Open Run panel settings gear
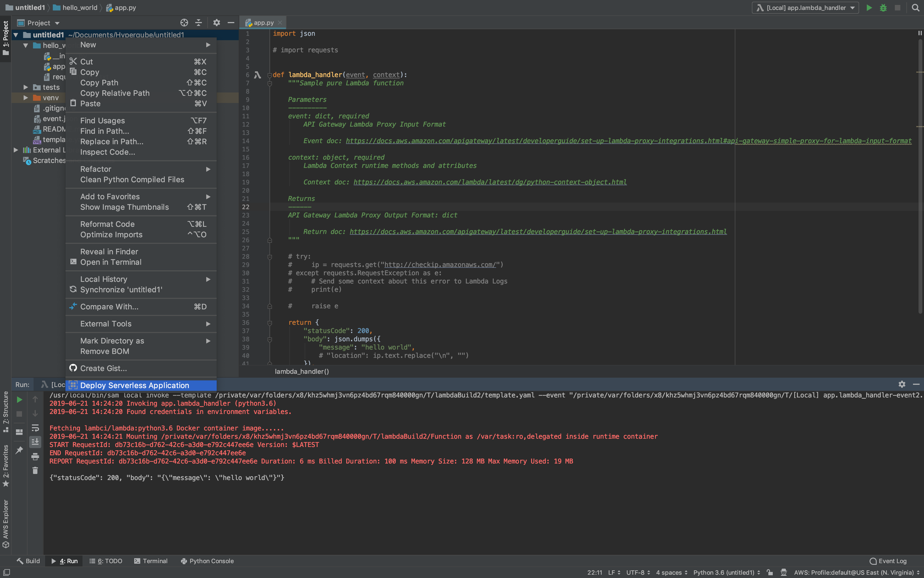924x578 pixels. click(x=902, y=384)
